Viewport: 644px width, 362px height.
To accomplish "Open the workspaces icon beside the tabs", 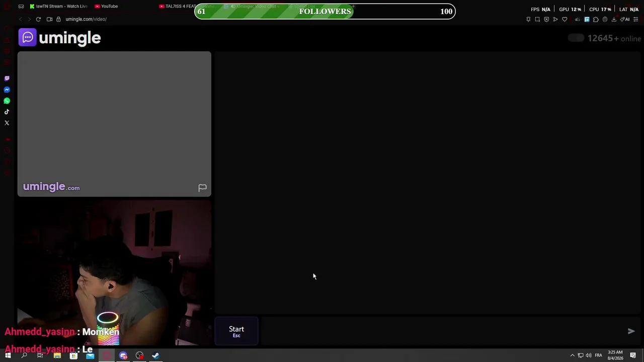I will coord(21,7).
